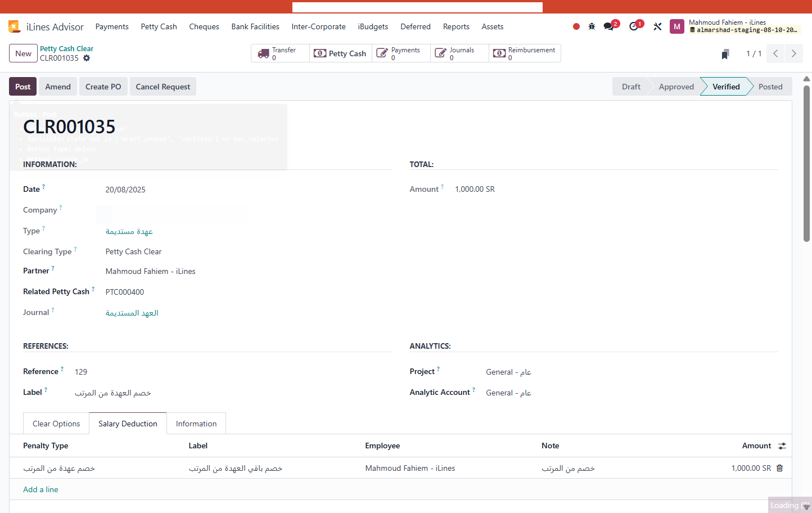
Task: Click the New record button
Action: click(x=23, y=53)
